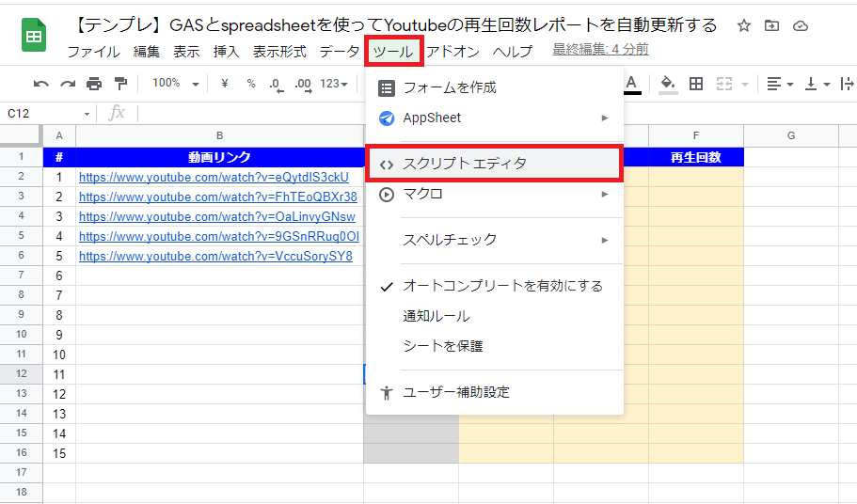This screenshot has height=504, width=857.
Task: Select row 17 header
Action: tap(22, 473)
